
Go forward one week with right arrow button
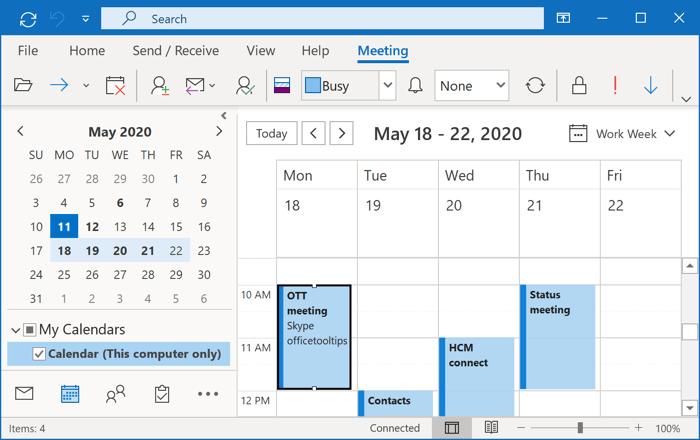click(x=342, y=133)
